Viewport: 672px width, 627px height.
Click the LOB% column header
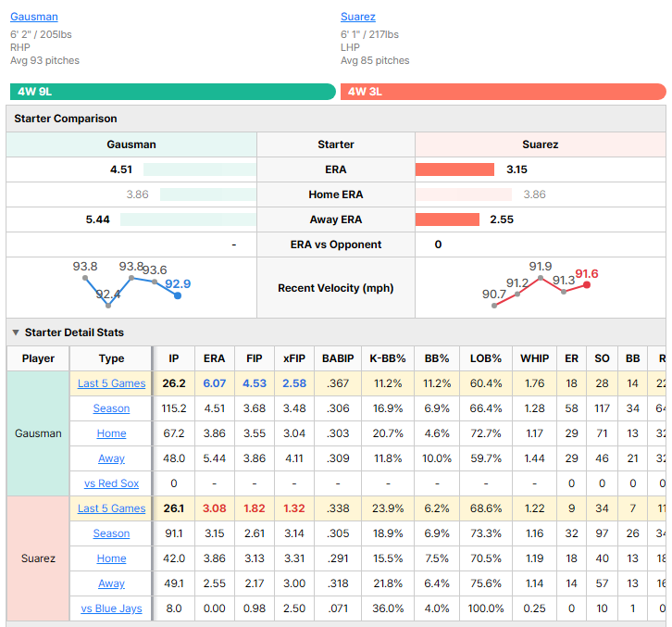tap(486, 358)
